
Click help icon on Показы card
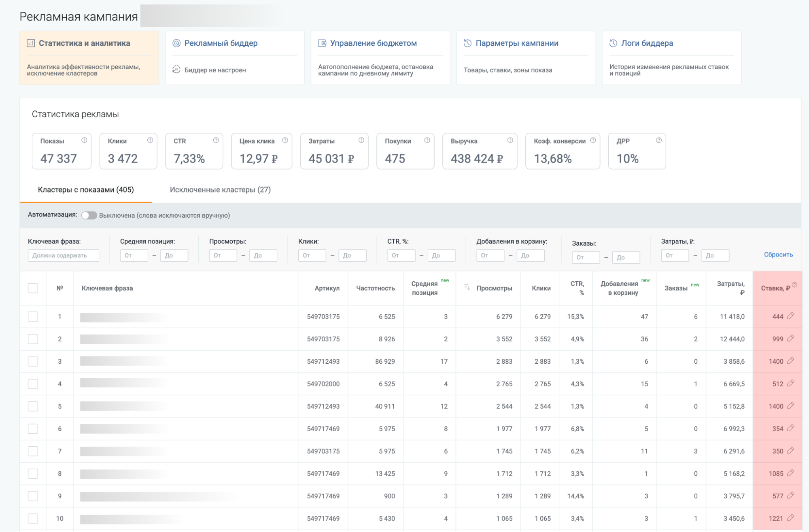(84, 140)
